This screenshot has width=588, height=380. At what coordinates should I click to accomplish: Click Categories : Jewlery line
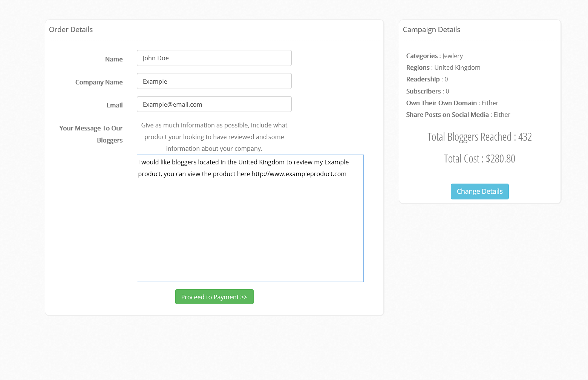coord(435,56)
